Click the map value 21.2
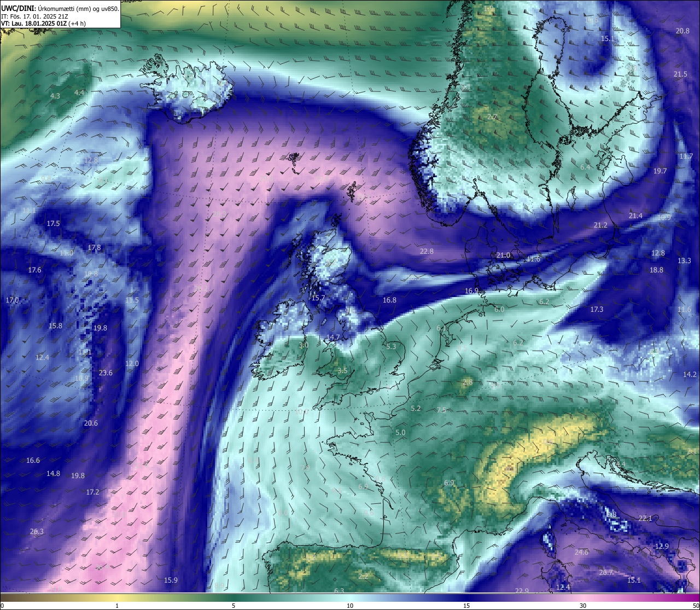700x610 pixels. [600, 225]
